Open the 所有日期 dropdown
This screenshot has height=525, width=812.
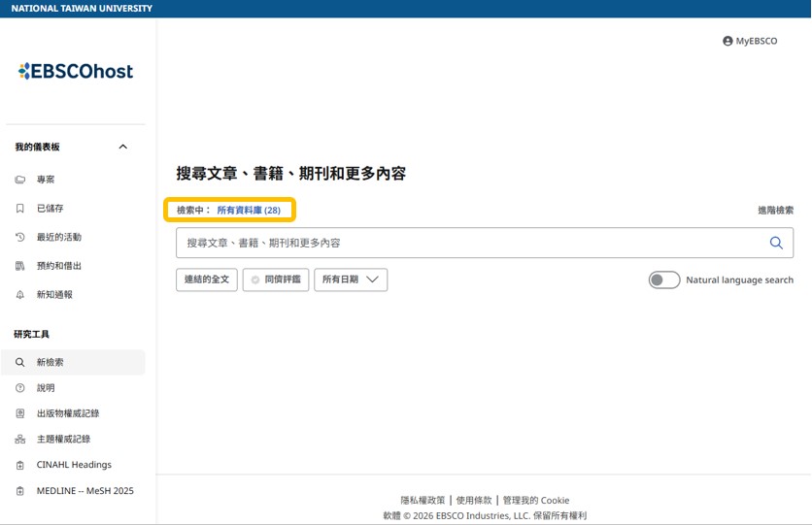coord(351,279)
